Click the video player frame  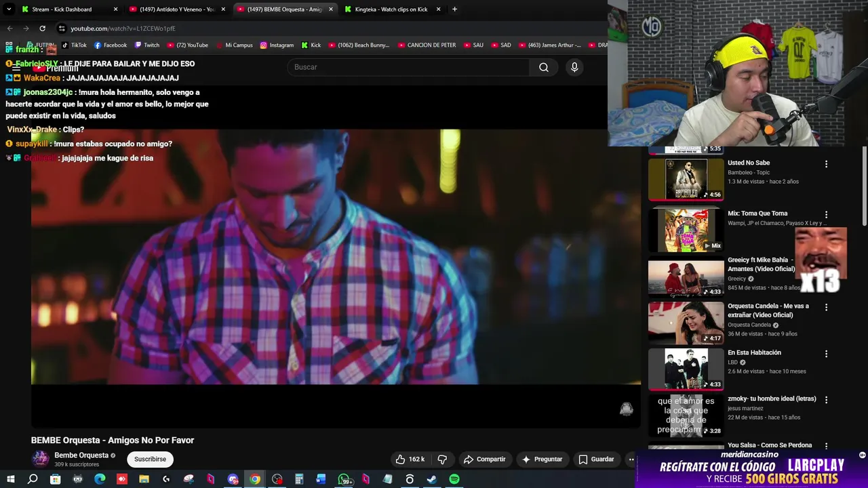(336, 256)
